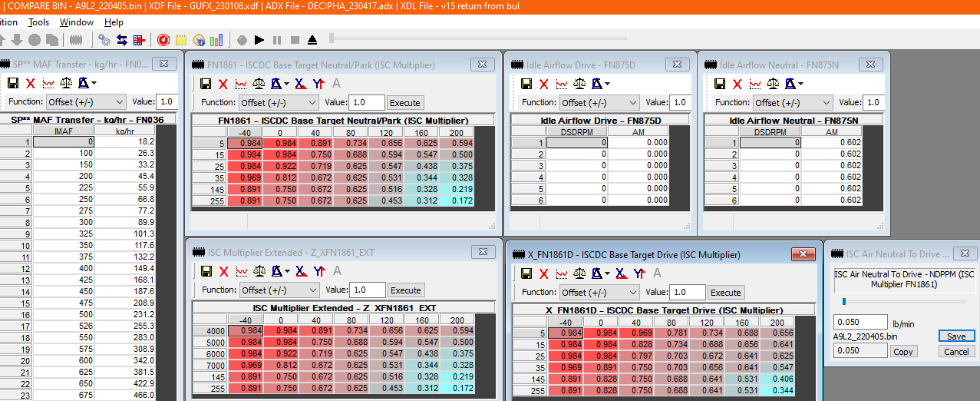Open Function dropdown in Idle Airflow Neutral window
The image size is (980, 401).
794,102
